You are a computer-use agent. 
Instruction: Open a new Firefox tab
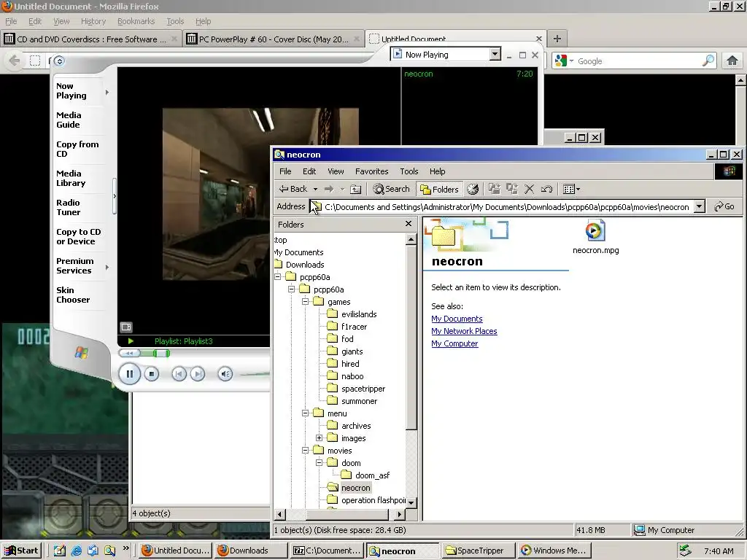click(557, 39)
